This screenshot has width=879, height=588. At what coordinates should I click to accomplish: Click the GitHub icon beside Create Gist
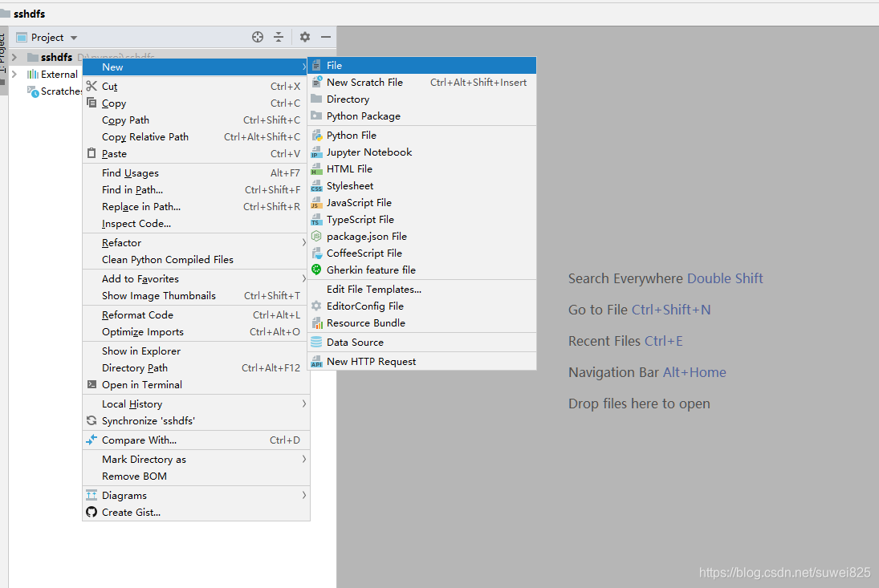(92, 512)
